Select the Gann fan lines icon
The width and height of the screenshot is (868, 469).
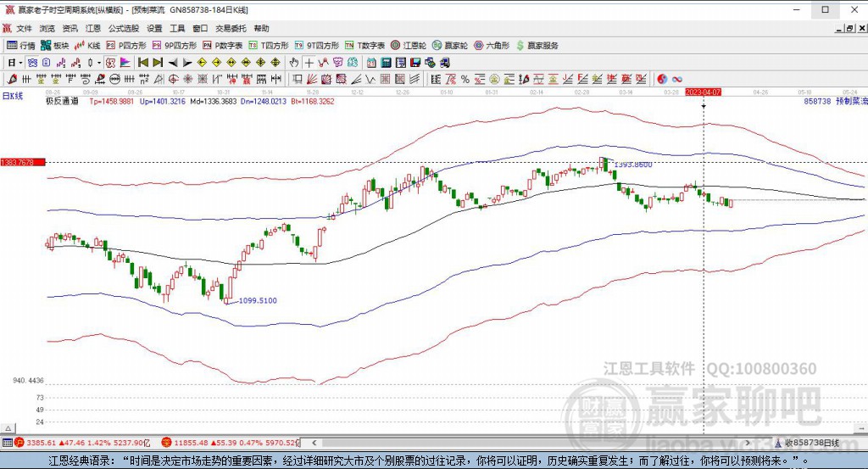tap(312, 79)
